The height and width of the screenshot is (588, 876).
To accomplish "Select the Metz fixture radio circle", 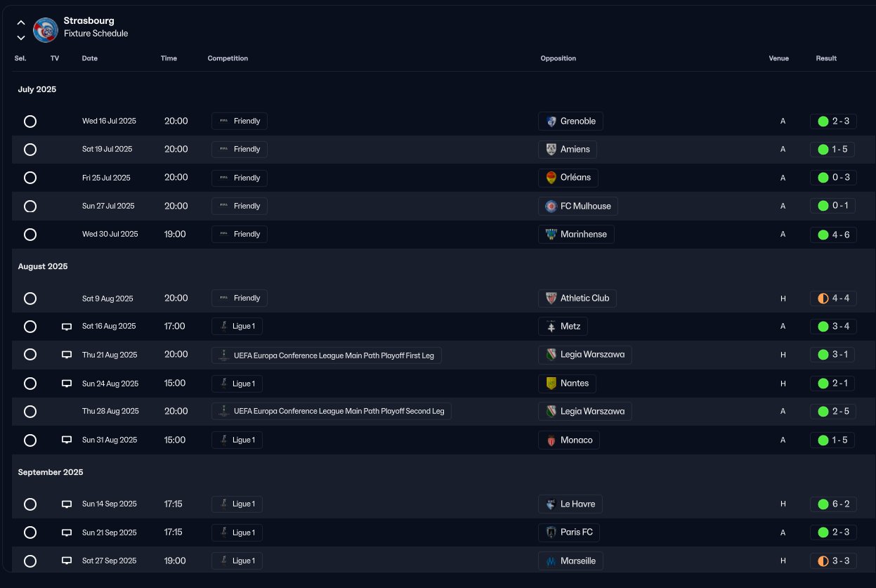I will click(30, 327).
